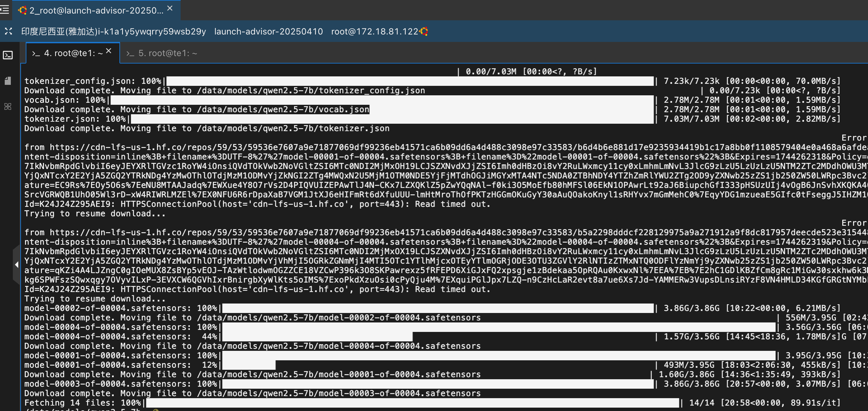Select the 2_root@launch-advisor session tab
The image size is (868, 411).
click(96, 10)
